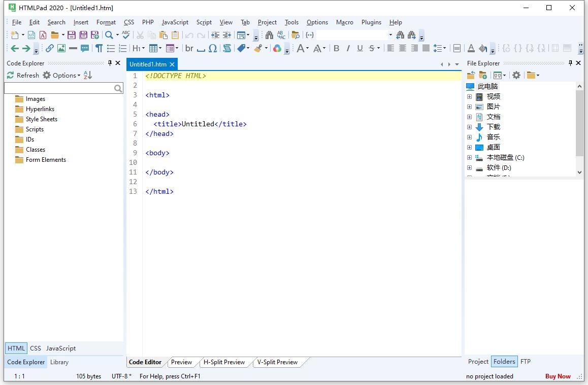The height and width of the screenshot is (385, 588).
Task: Click the Code Explorer search field
Action: pos(59,88)
